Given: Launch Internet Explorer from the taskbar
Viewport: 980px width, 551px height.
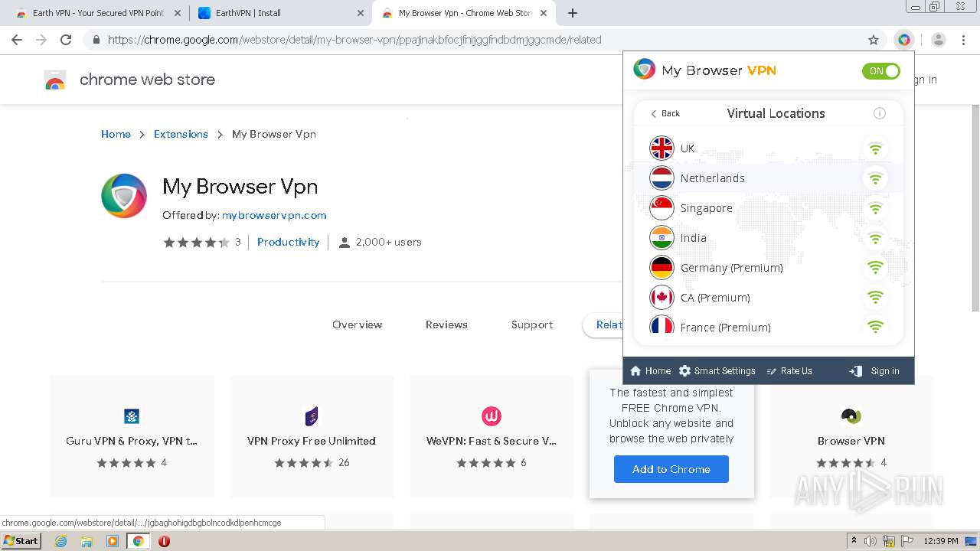Looking at the screenshot, I should (x=61, y=541).
